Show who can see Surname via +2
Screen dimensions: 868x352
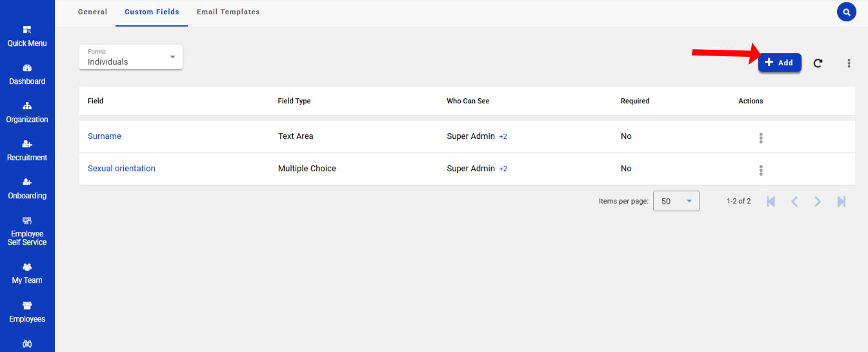[x=503, y=137]
